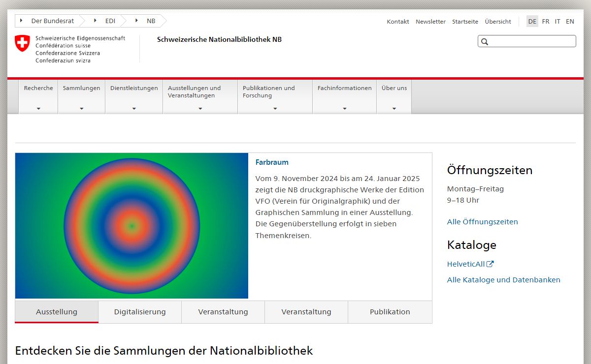Click Schweizerische Eidgenossenschaft text

pos(80,38)
